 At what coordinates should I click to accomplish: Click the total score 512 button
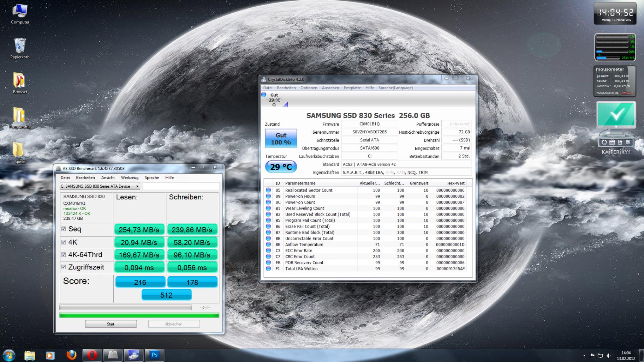[x=166, y=295]
